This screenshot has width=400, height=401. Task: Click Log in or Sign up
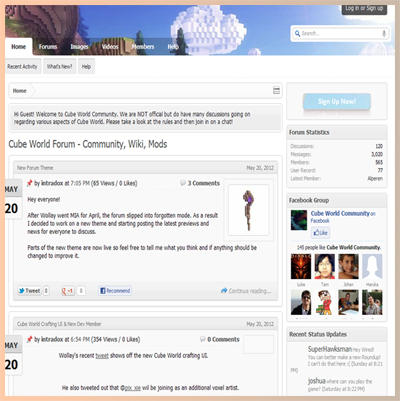pos(364,9)
